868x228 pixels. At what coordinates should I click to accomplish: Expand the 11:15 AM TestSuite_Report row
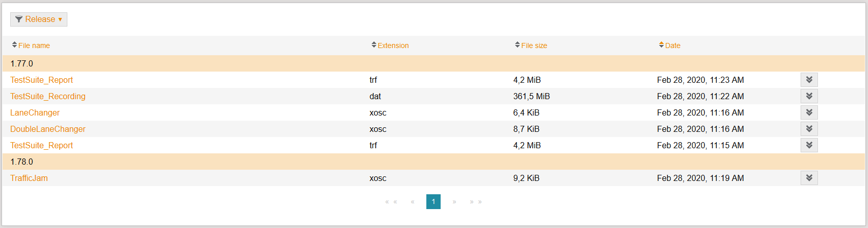pos(809,145)
